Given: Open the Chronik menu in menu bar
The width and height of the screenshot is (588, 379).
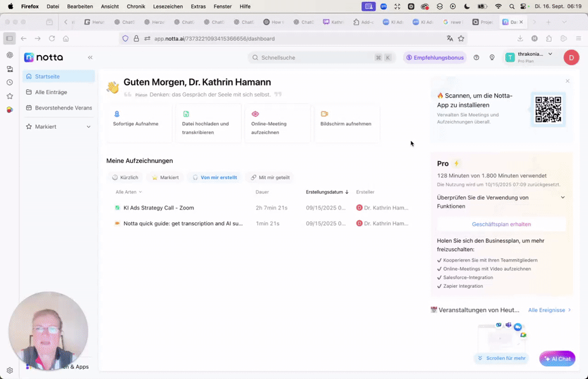Looking at the screenshot, I should (x=136, y=6).
